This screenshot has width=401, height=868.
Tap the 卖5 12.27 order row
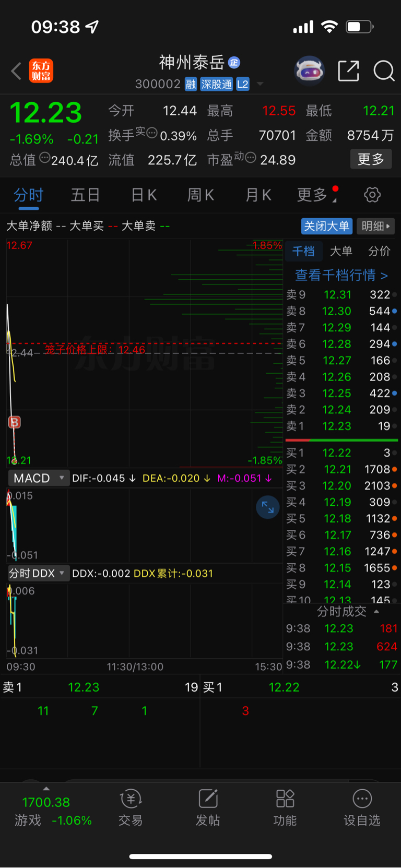(x=341, y=361)
